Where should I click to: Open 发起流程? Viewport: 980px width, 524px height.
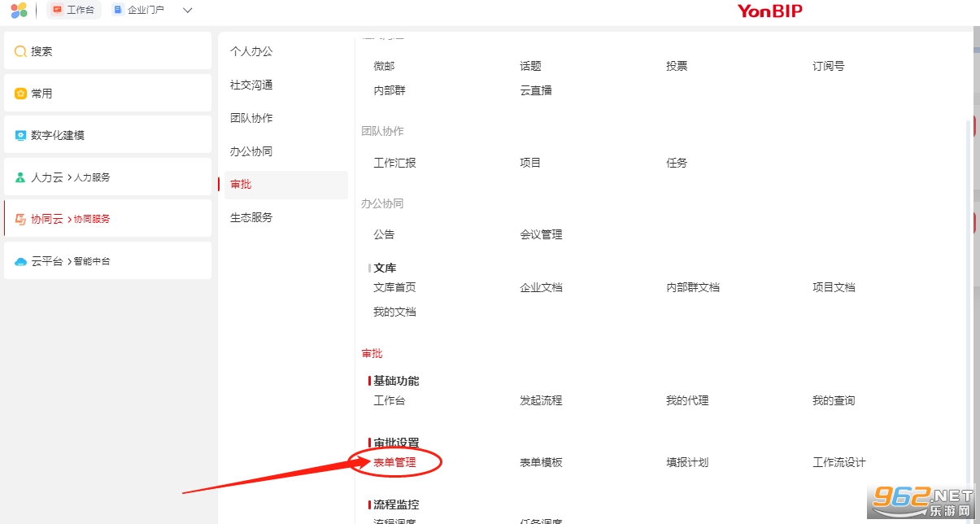pos(541,400)
